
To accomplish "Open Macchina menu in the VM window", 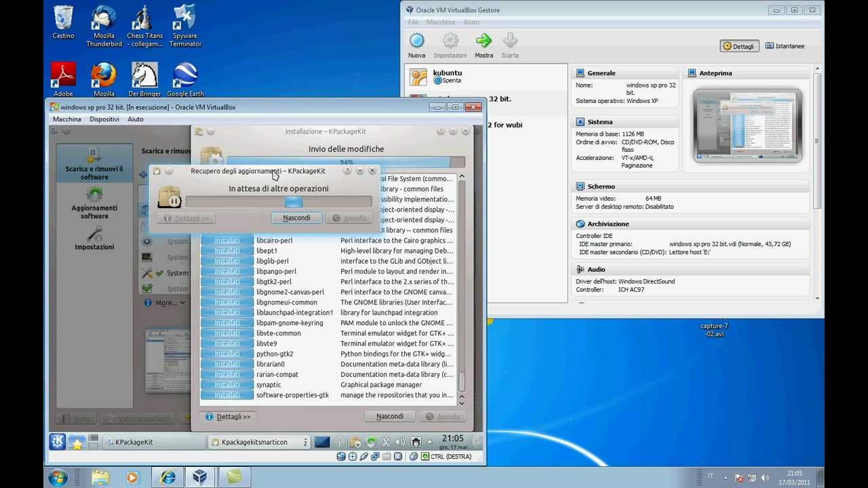I will coord(67,119).
